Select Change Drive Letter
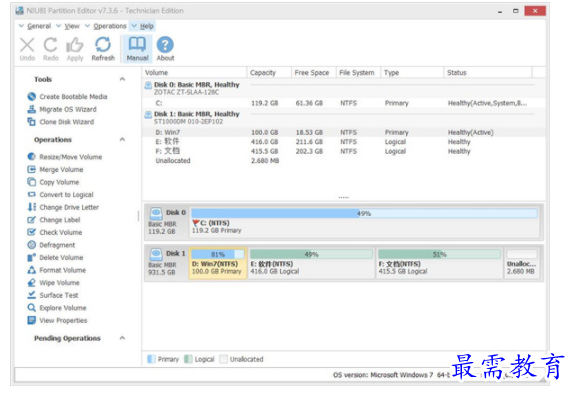 pos(63,207)
